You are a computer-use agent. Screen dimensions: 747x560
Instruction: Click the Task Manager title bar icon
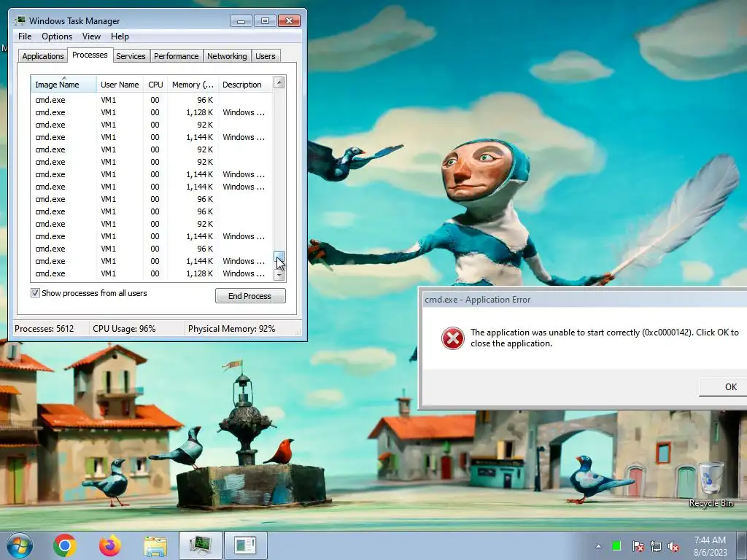(x=20, y=20)
